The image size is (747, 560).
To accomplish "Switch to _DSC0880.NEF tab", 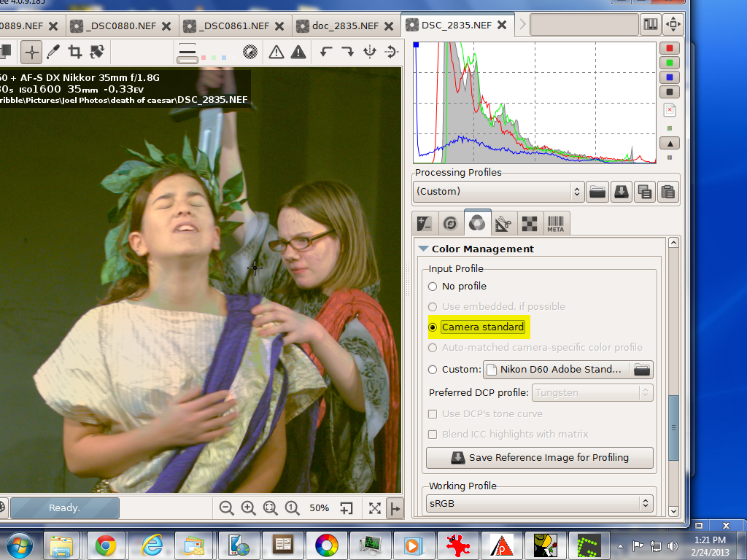I will coord(120,26).
